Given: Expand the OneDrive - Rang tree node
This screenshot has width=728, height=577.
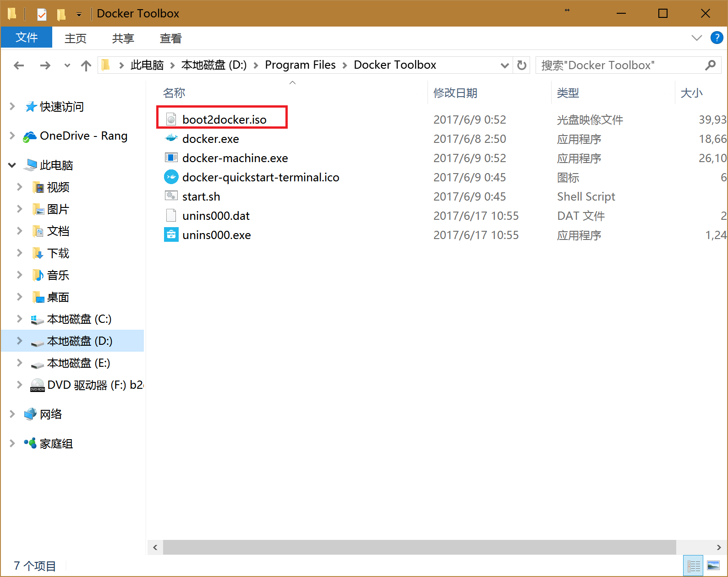Looking at the screenshot, I should 12,136.
